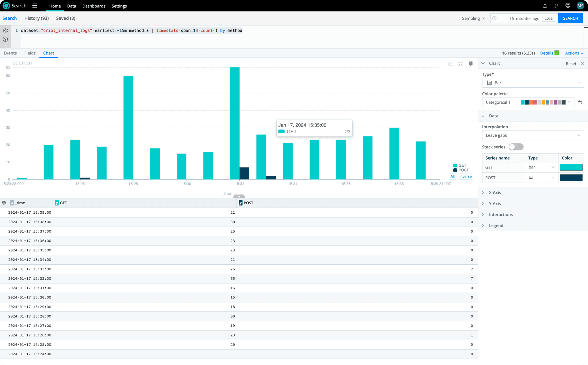Open the Interpolation Leave gaps dropdown

[533, 135]
